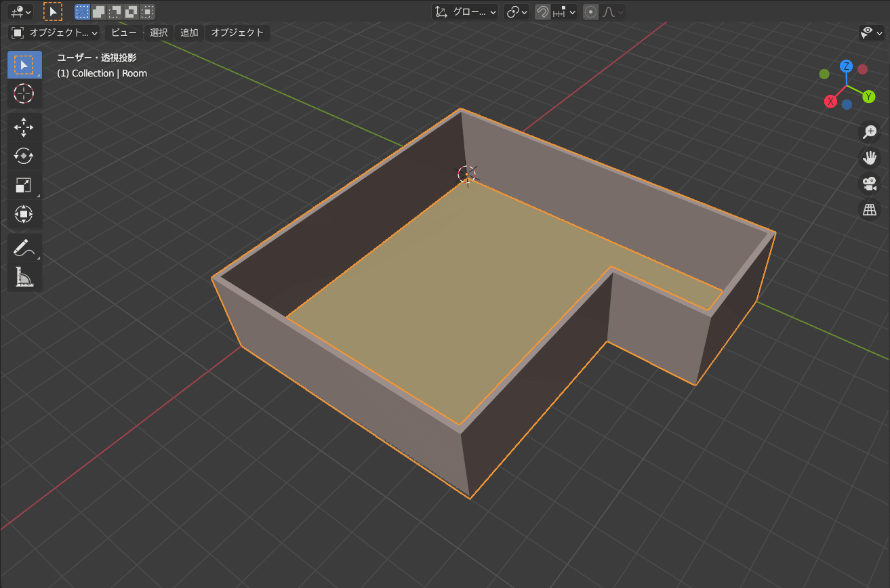Open snapping options dropdown
Screen dimensions: 890x588
(x=564, y=12)
